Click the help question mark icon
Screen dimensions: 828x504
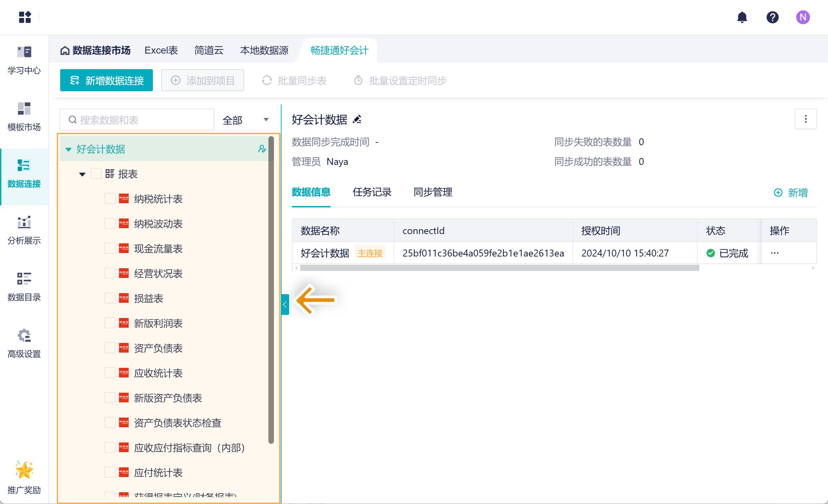coord(772,17)
